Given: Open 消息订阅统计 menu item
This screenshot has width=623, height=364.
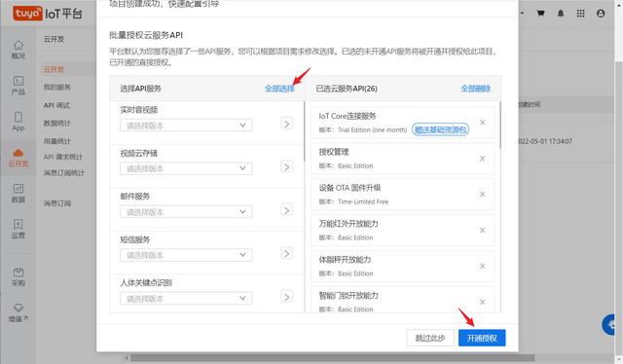Looking at the screenshot, I should 64,172.
